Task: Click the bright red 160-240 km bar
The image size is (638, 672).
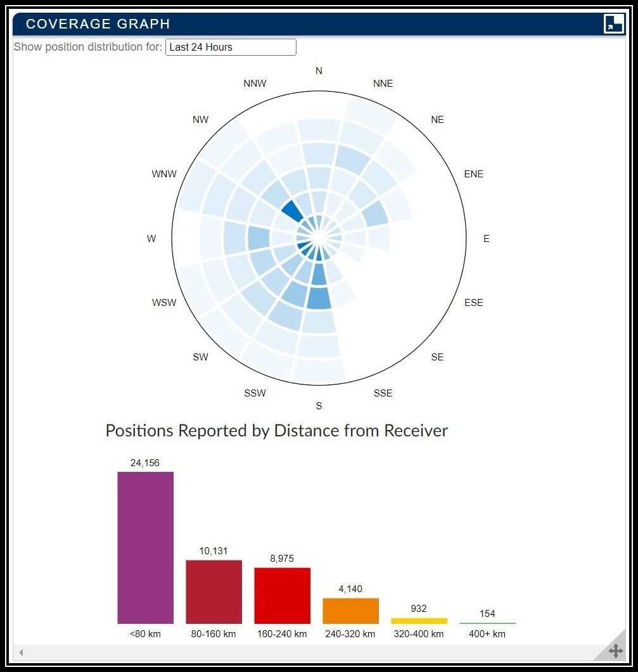Action: [282, 595]
